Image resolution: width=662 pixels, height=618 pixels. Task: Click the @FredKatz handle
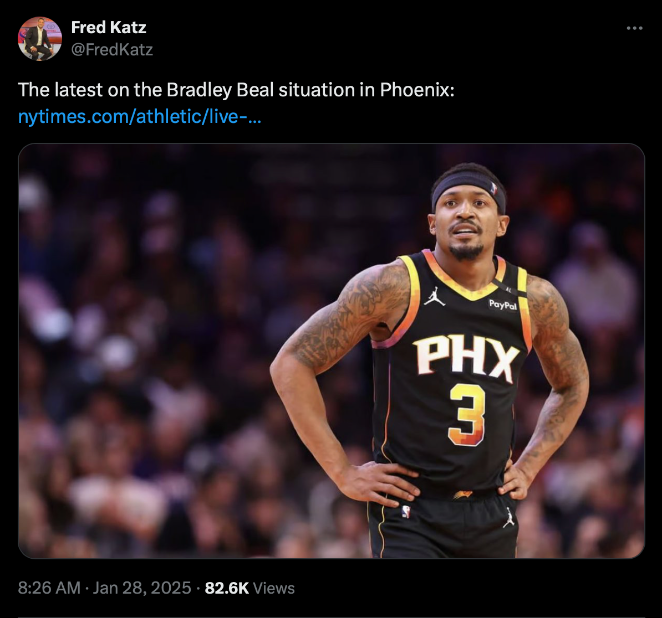(111, 48)
